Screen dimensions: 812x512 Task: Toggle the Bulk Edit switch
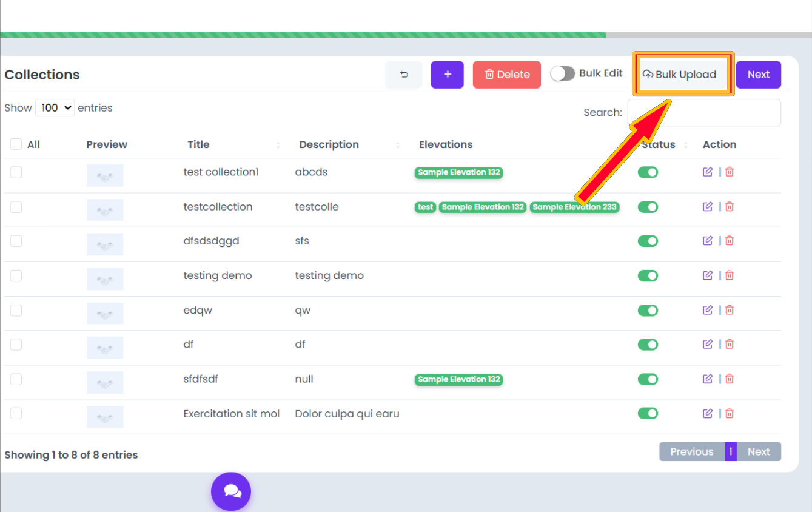(x=562, y=74)
